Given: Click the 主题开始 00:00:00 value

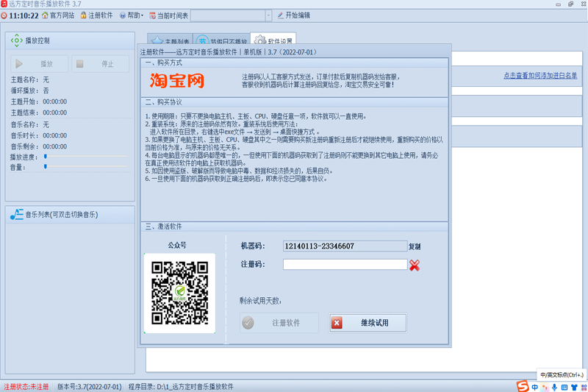Looking at the screenshot, I should 54,101.
